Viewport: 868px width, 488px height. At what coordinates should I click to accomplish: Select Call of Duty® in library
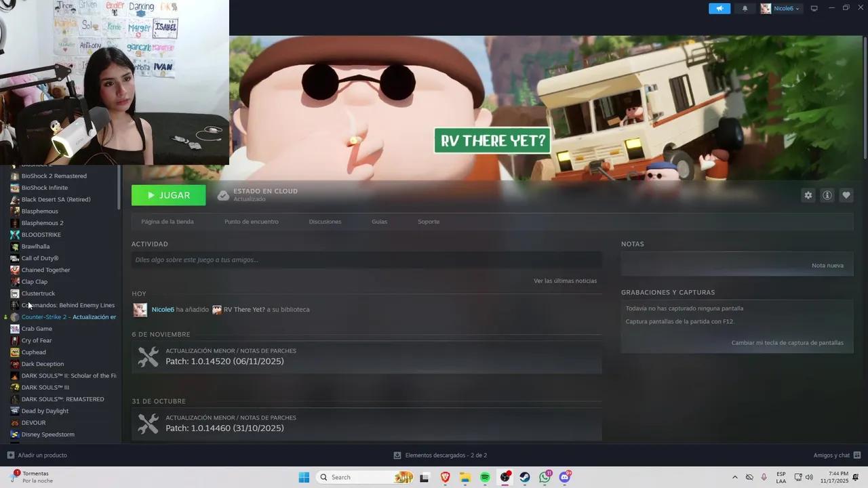click(40, 258)
